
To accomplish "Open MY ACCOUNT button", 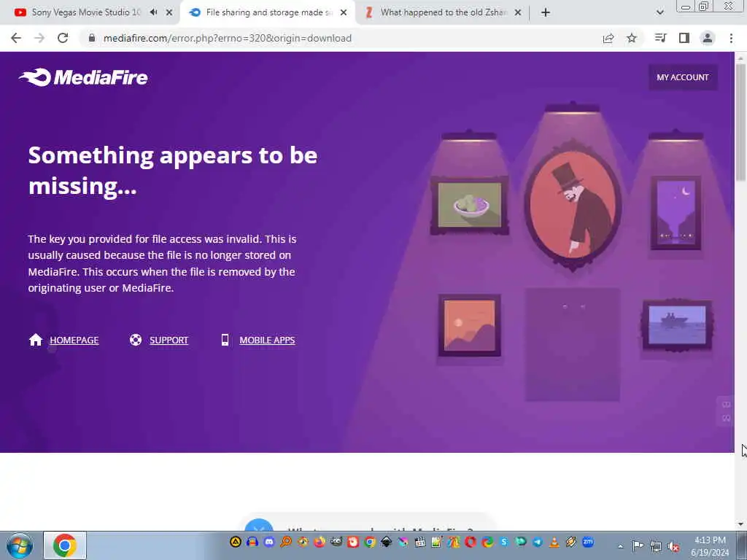I will pos(683,77).
